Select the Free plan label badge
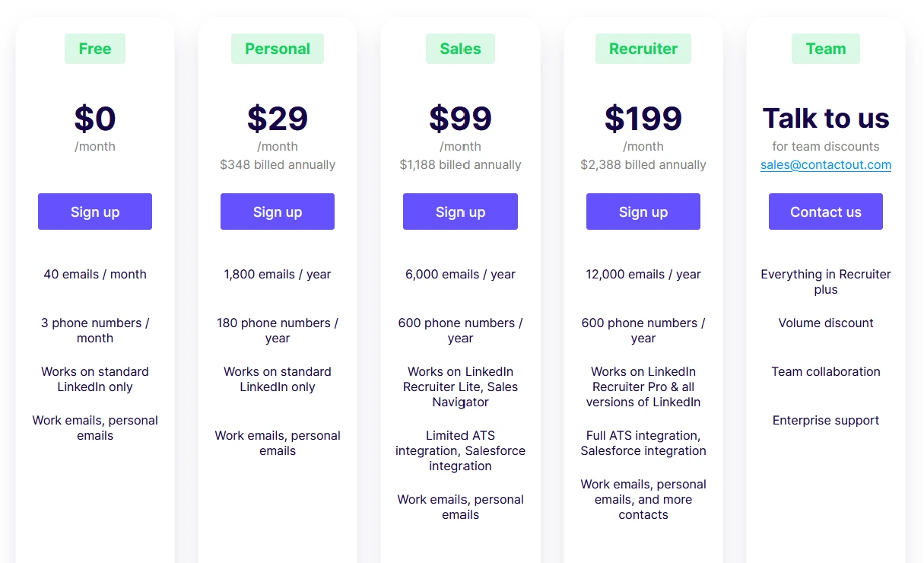Image resolution: width=924 pixels, height=563 pixels. pyautogui.click(x=95, y=49)
